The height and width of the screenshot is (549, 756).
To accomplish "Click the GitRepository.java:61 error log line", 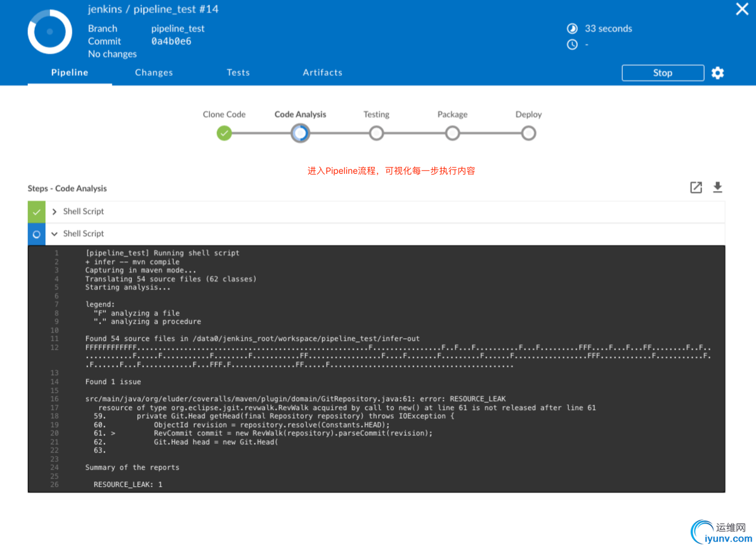I will [296, 399].
